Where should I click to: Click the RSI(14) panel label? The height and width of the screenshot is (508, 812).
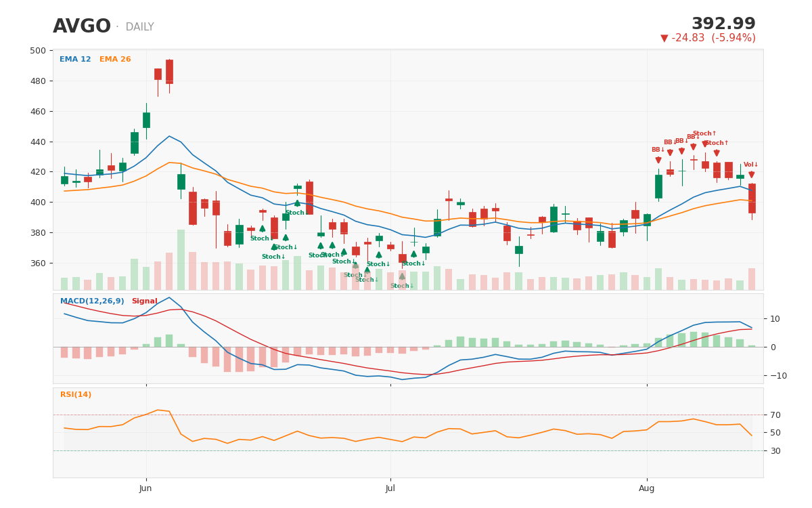pyautogui.click(x=76, y=395)
